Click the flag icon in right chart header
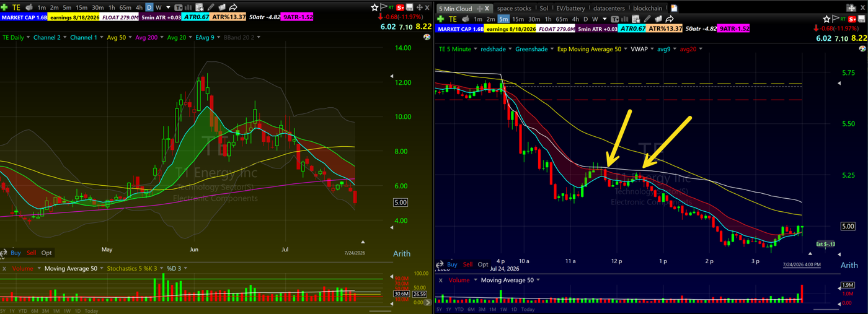Screen dimensions: 868x314 tap(835, 19)
